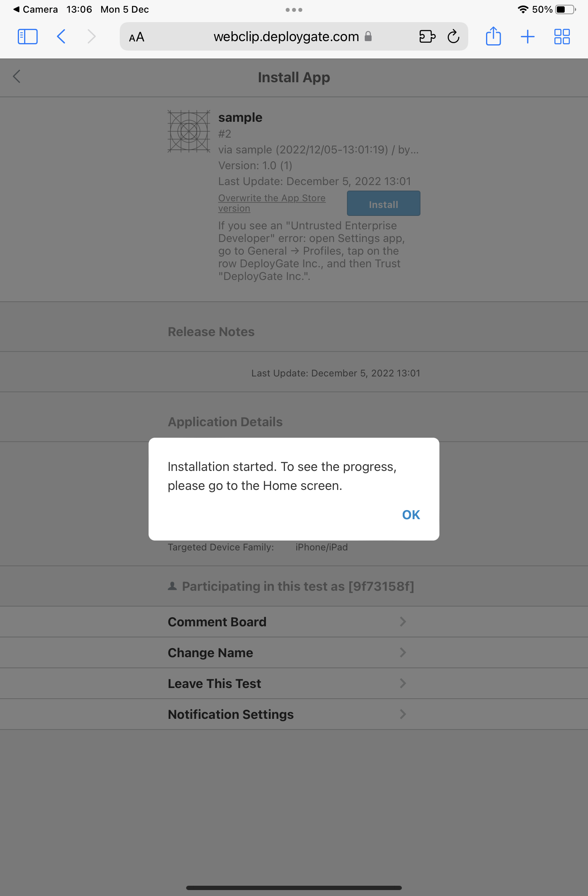
Task: Click the lock icon in the address bar
Action: tap(368, 37)
